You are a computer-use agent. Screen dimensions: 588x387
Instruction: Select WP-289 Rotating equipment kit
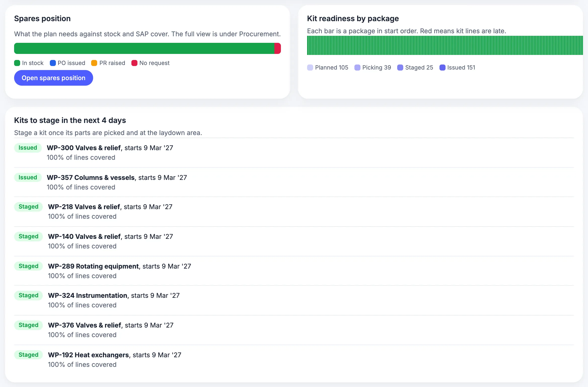tap(294, 271)
